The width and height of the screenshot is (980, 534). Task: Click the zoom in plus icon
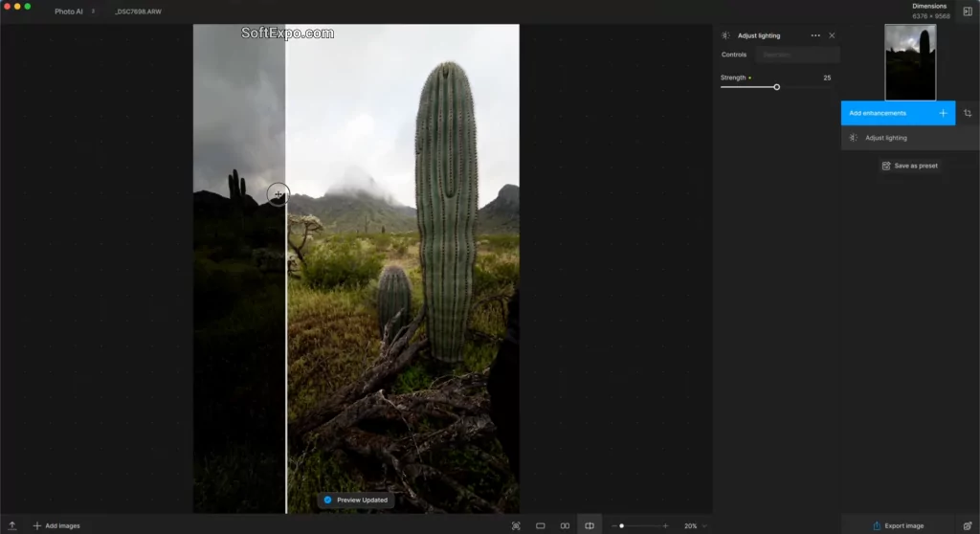(666, 526)
